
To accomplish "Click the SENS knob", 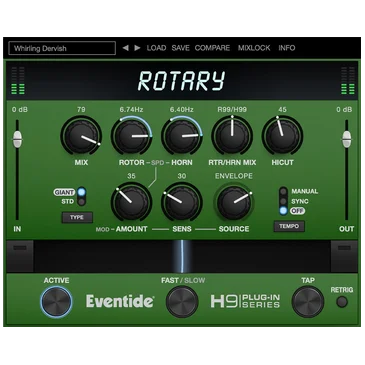I will (x=182, y=202).
